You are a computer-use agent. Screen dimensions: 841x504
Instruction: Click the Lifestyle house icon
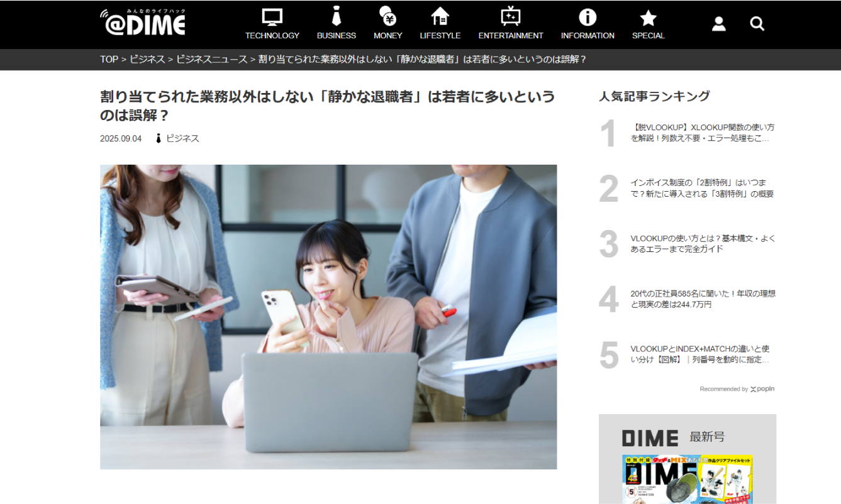point(440,16)
